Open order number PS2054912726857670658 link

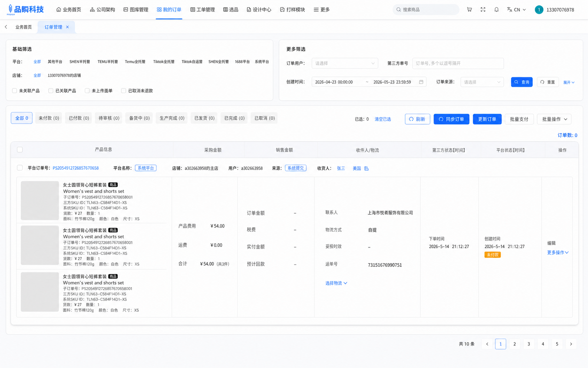click(76, 168)
